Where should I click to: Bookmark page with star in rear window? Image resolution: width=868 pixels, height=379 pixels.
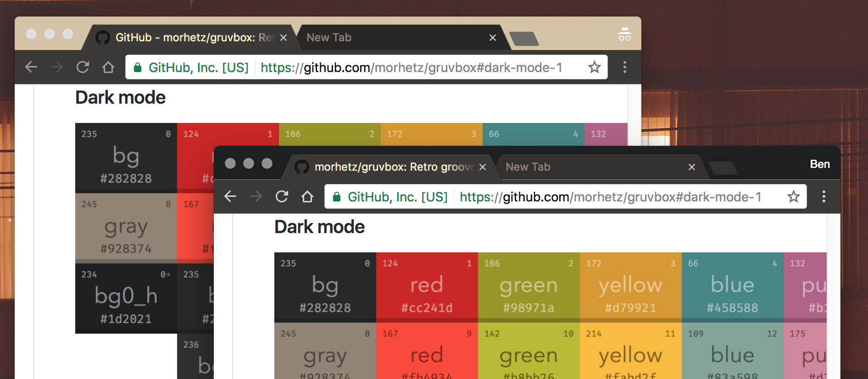(x=595, y=67)
